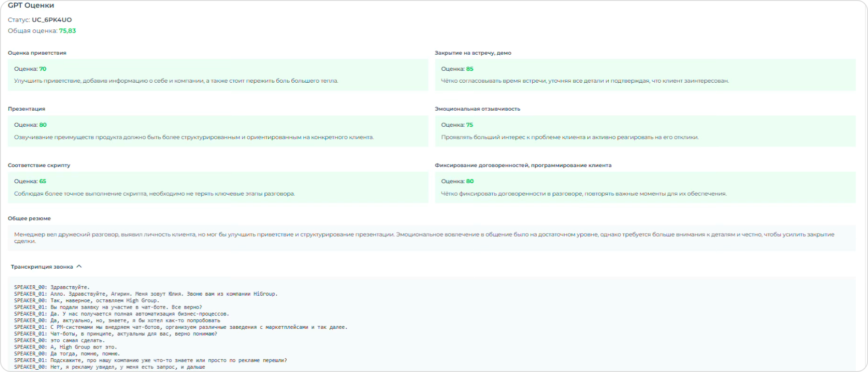Click the first transcript line Здравствуйте

click(52, 287)
